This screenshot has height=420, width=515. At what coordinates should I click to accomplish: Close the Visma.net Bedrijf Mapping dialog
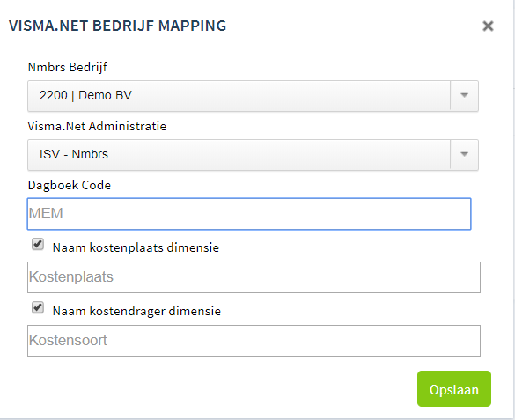pos(488,26)
